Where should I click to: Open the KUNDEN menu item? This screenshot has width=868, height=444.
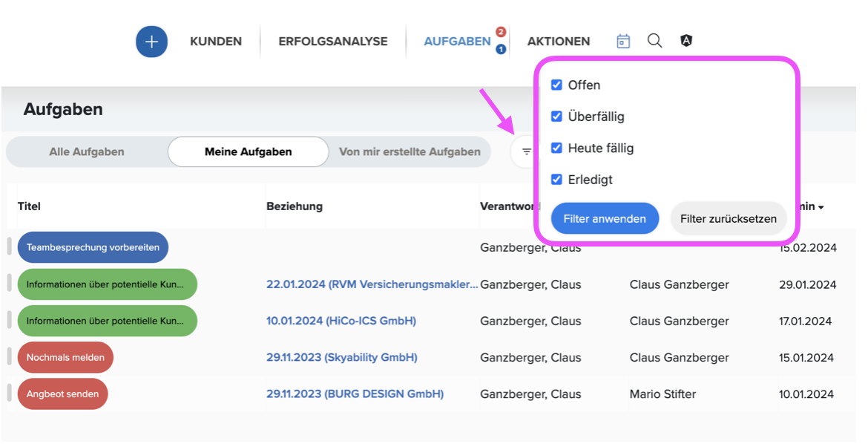[216, 41]
